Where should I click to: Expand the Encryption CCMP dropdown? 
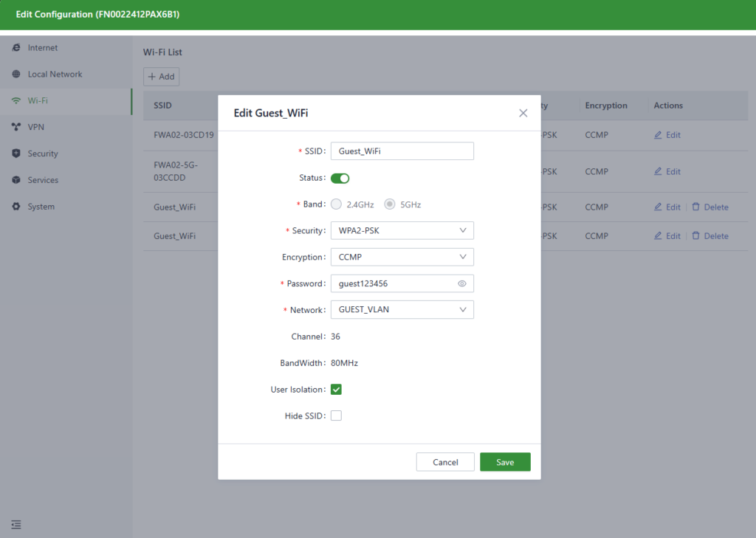pos(402,258)
